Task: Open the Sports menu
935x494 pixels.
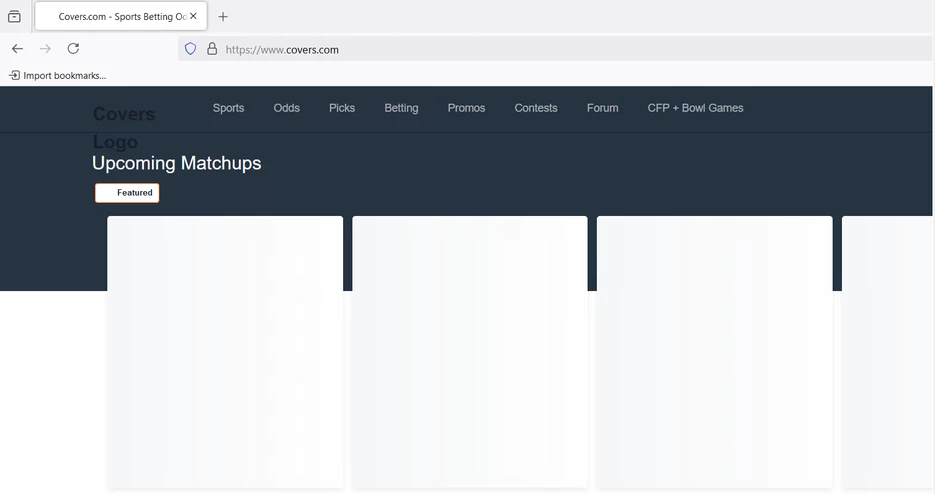Action: pos(228,108)
